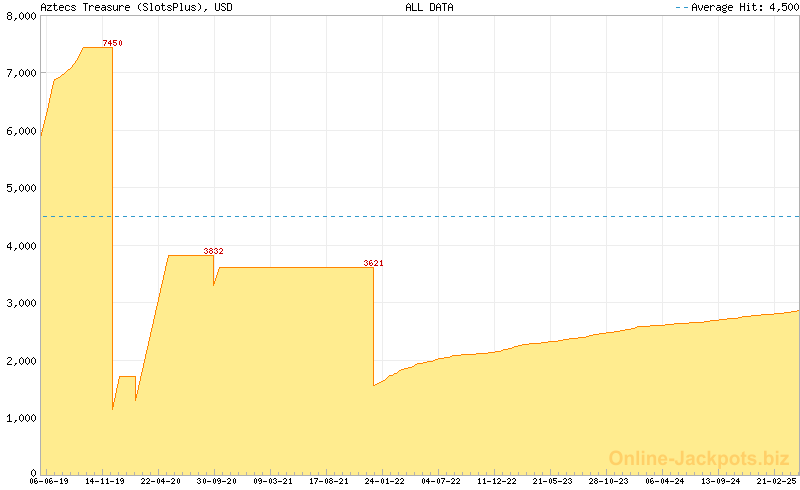Click the ALL DATA heading
Viewport: 800px width, 490px height.
[x=429, y=7]
